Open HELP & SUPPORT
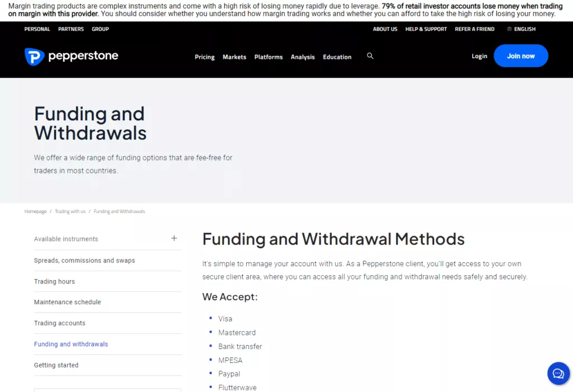This screenshot has height=392, width=573. (x=426, y=29)
